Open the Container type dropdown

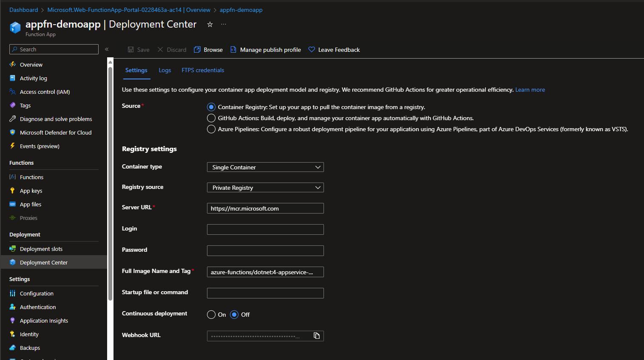click(265, 167)
